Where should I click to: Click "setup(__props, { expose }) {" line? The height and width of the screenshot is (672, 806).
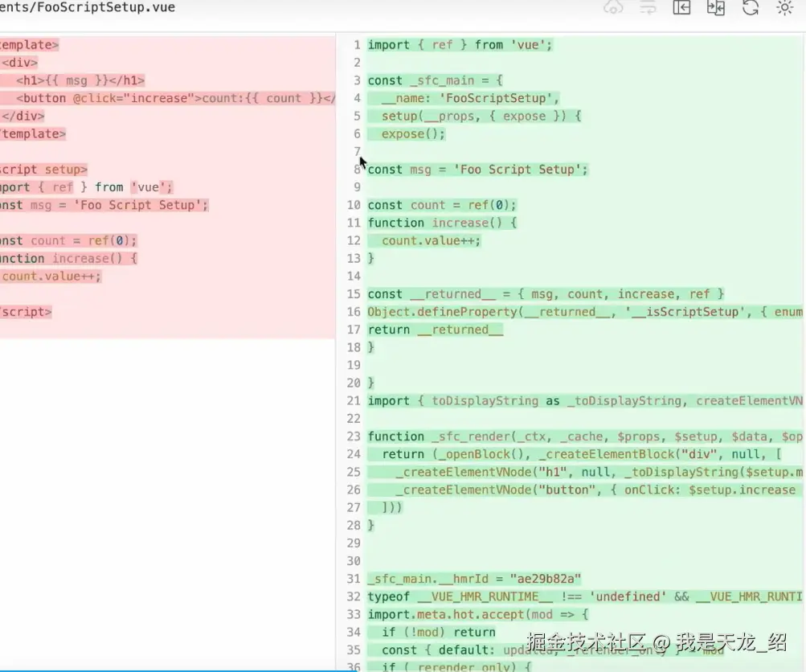tap(481, 117)
